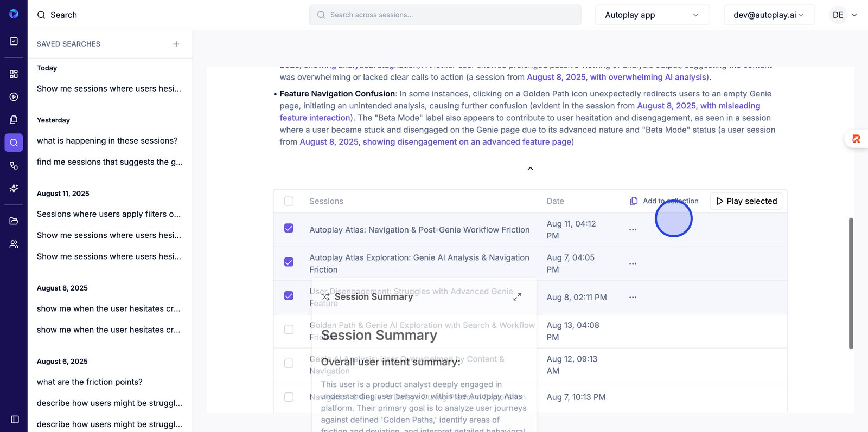The image size is (868, 432).
Task: Open the dashboard grid icon in sidebar
Action: tap(14, 74)
